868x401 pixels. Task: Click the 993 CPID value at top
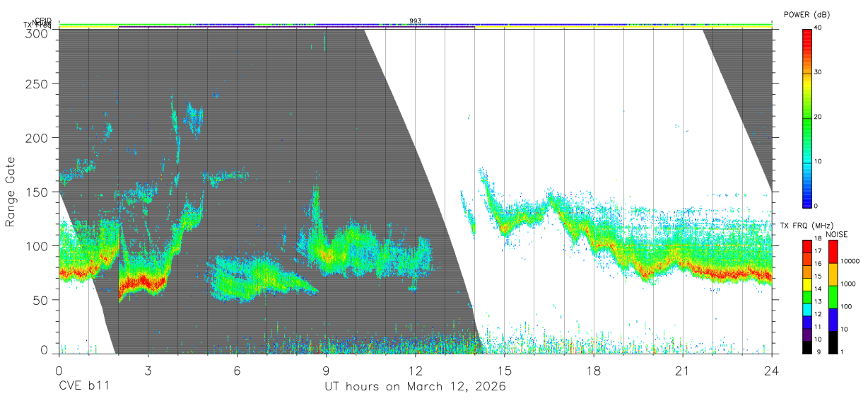(x=415, y=21)
